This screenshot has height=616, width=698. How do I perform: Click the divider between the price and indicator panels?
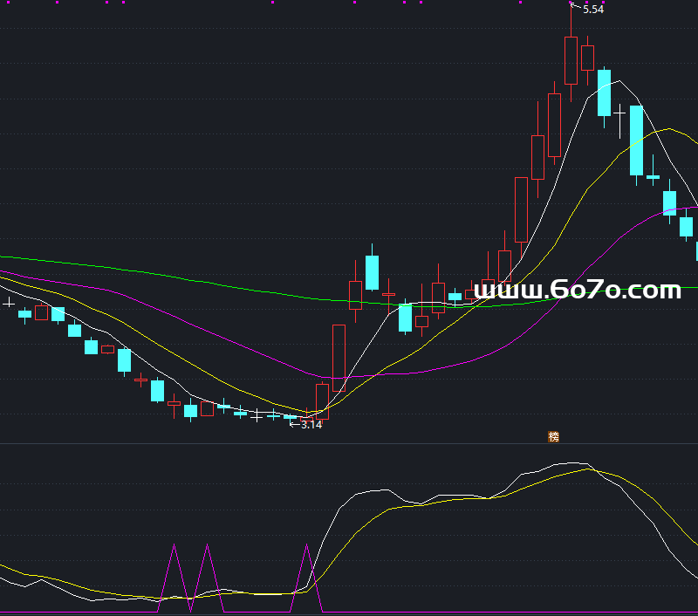tap(349, 444)
